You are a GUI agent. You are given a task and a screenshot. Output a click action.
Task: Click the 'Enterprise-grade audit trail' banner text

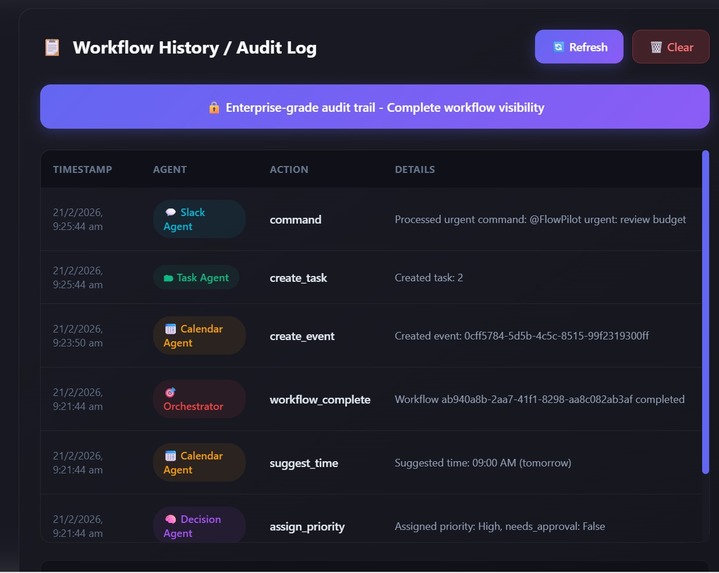click(x=385, y=108)
